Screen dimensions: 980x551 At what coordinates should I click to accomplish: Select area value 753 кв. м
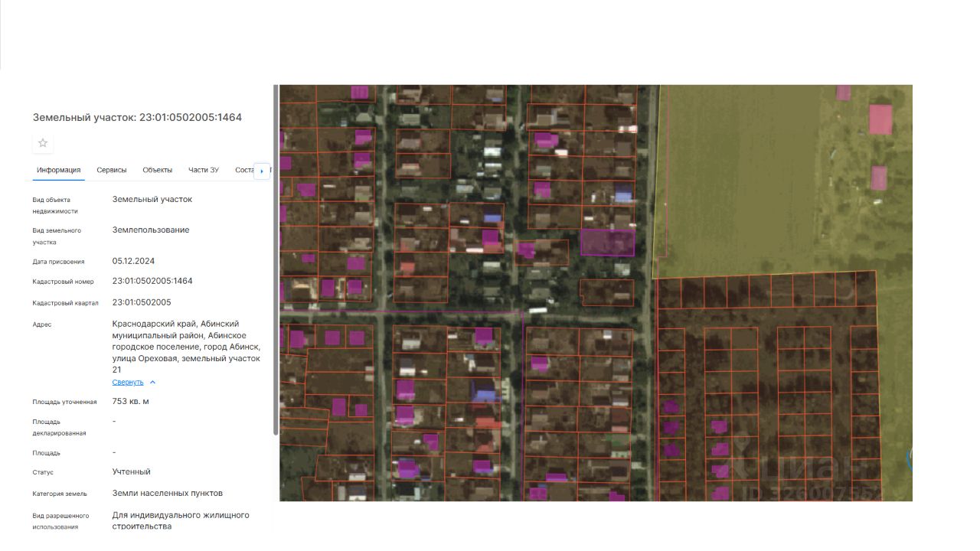pos(131,401)
